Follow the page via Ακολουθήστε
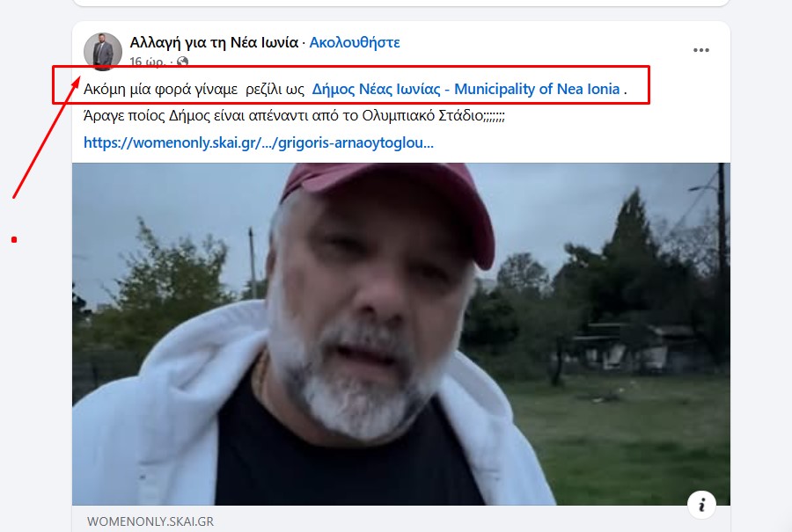 click(355, 42)
